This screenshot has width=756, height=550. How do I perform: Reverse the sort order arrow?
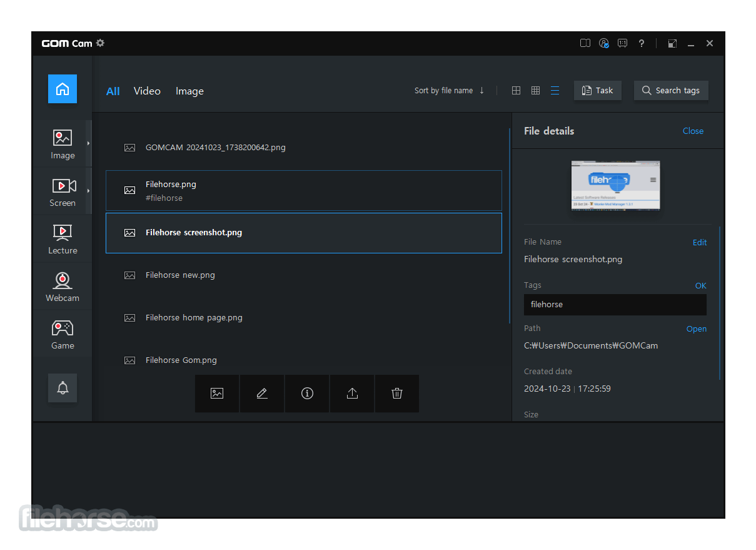pyautogui.click(x=482, y=91)
